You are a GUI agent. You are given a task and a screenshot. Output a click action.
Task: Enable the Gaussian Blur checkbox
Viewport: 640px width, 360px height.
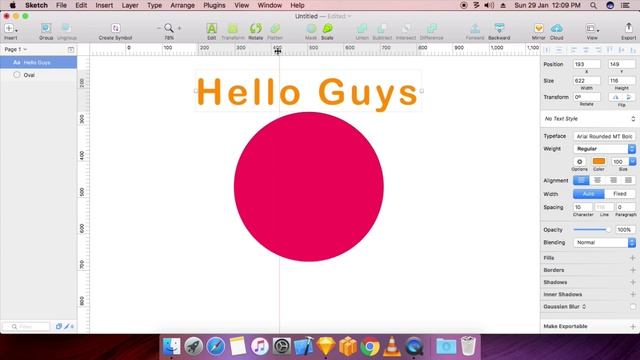632,307
